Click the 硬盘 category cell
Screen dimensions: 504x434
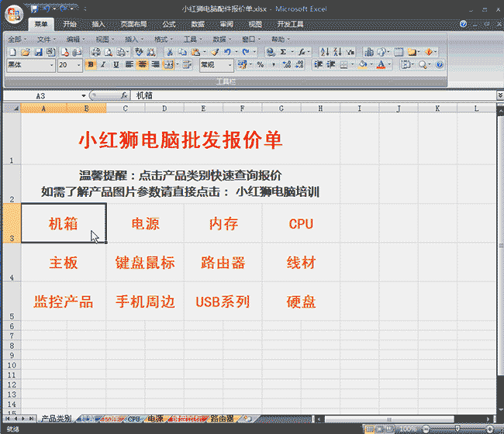[301, 301]
